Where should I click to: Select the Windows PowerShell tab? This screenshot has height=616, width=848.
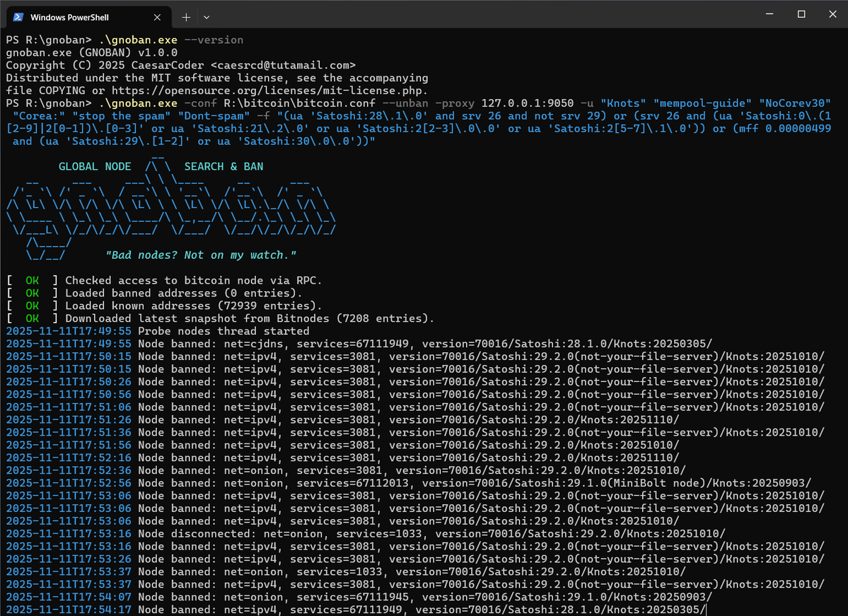[88, 17]
